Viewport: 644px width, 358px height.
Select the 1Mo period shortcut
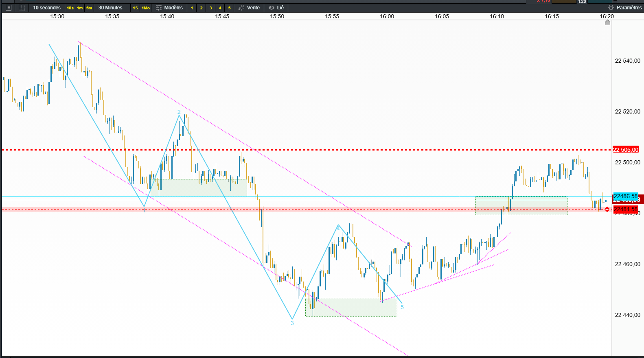coord(146,8)
